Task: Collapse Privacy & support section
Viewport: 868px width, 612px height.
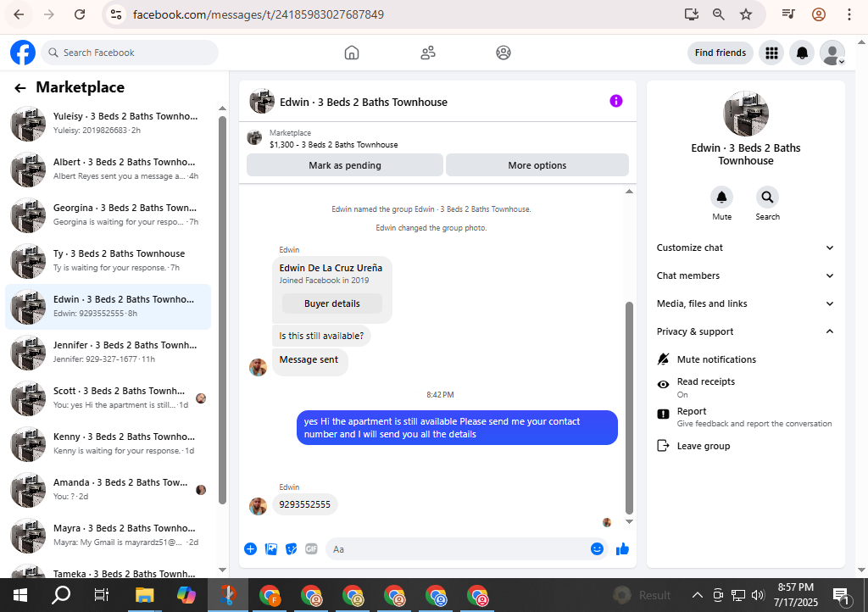Action: click(745, 331)
